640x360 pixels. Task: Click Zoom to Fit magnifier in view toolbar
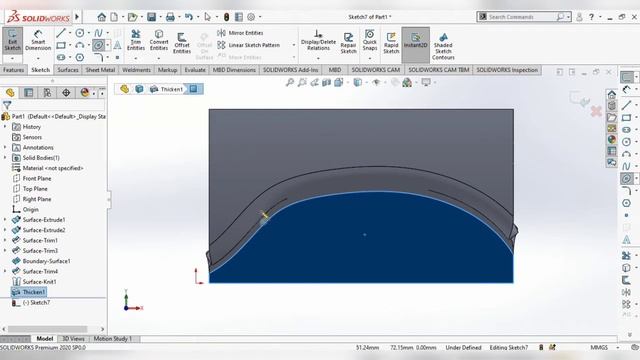click(290, 83)
